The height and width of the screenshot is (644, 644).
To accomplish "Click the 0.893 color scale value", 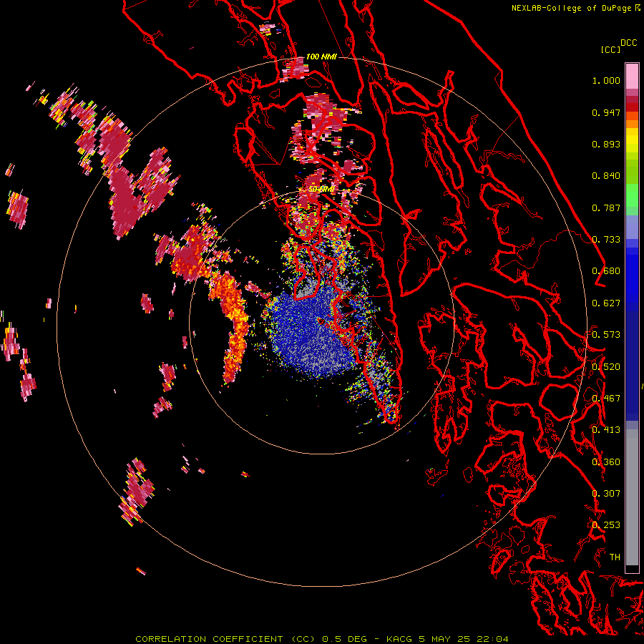I will (x=606, y=144).
